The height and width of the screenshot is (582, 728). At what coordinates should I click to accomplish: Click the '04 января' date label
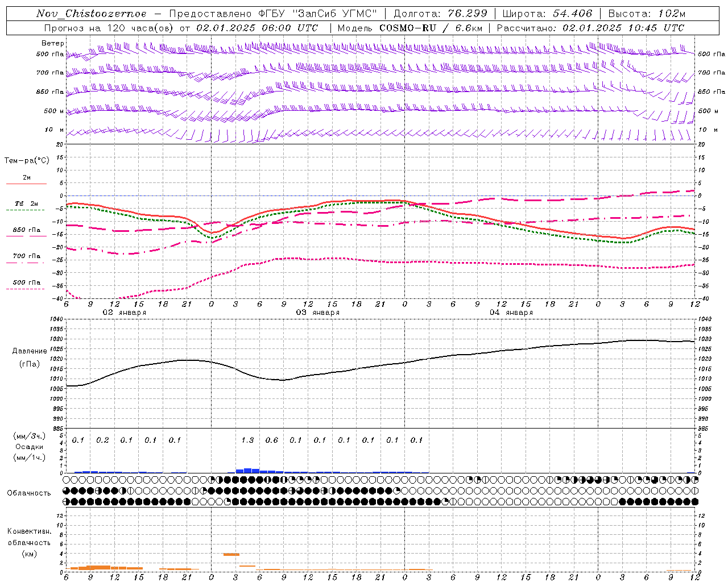[x=511, y=313]
